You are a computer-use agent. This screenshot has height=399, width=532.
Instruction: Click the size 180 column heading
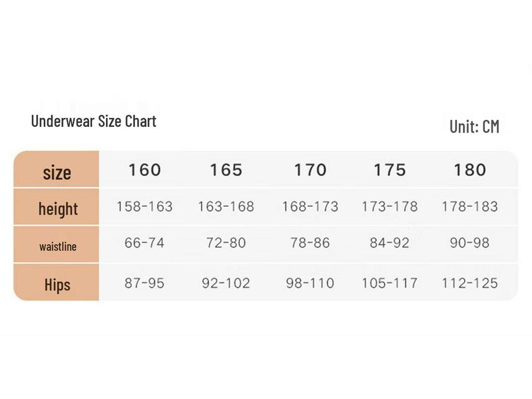click(470, 170)
